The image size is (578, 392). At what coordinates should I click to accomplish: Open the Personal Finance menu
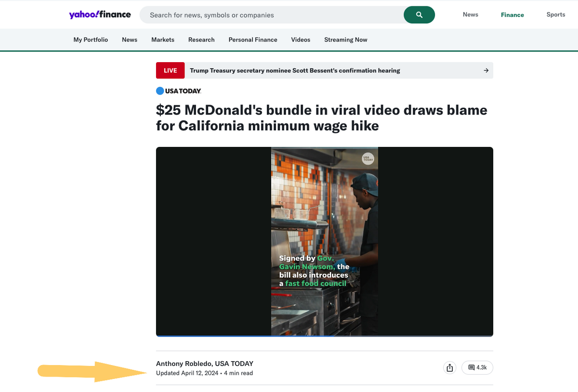click(253, 39)
